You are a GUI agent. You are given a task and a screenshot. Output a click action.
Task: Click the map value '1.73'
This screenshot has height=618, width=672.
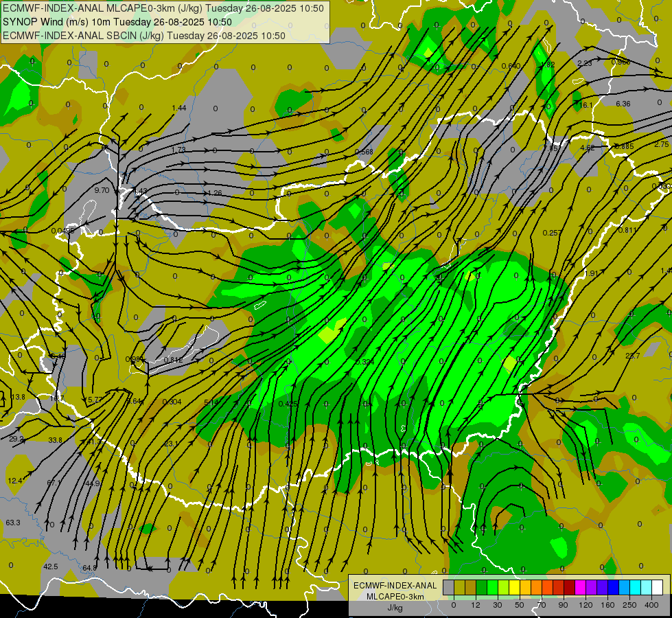coord(178,150)
